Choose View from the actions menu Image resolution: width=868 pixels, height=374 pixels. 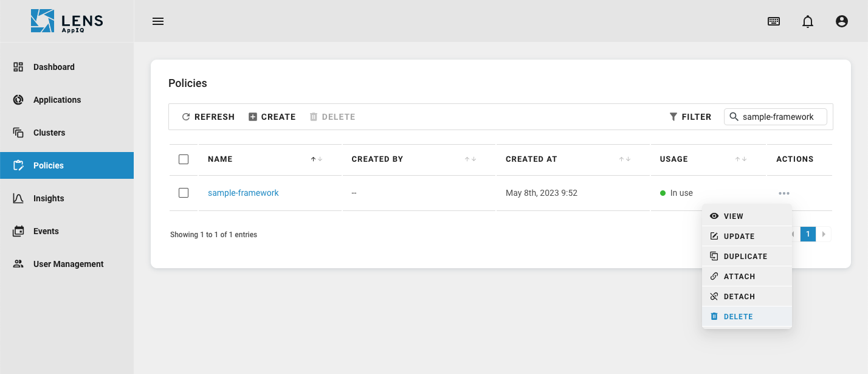click(x=747, y=216)
